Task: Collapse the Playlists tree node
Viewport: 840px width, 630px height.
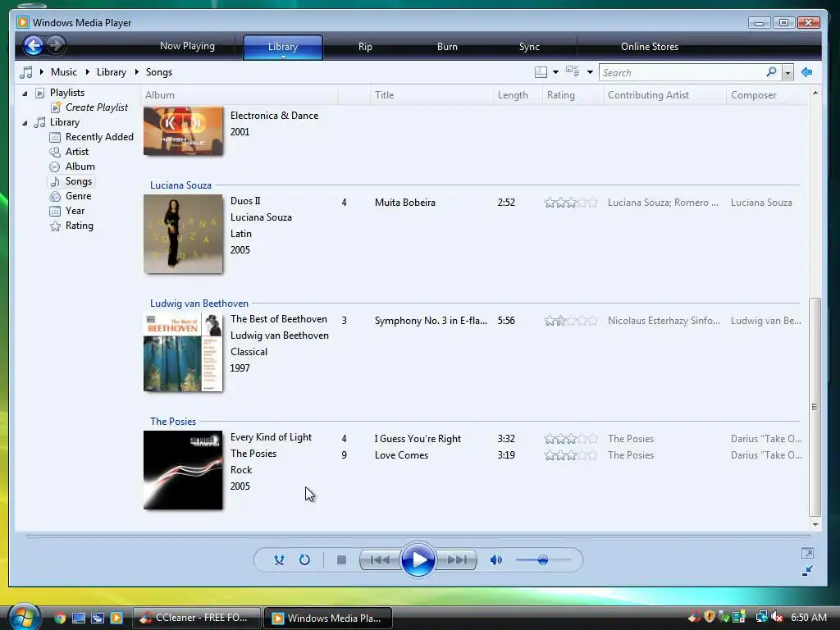Action: pos(25,94)
